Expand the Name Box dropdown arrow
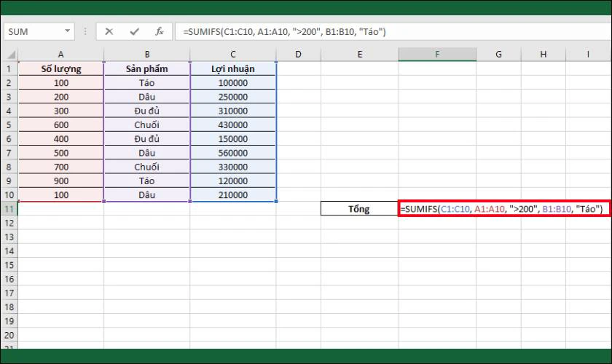Image resolution: width=612 pixels, height=364 pixels. [67, 31]
